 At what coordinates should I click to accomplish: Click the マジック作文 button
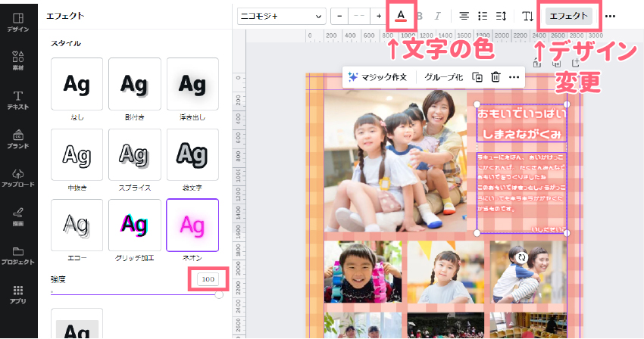pos(377,76)
